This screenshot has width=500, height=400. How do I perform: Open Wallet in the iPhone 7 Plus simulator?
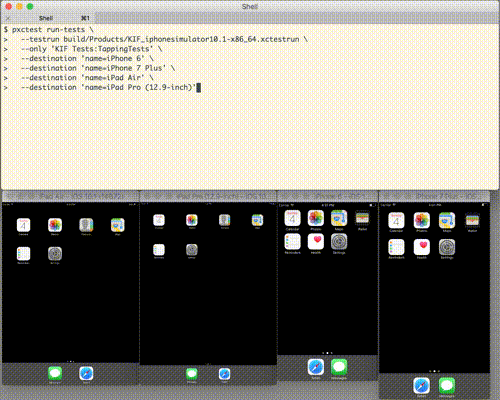(472, 220)
